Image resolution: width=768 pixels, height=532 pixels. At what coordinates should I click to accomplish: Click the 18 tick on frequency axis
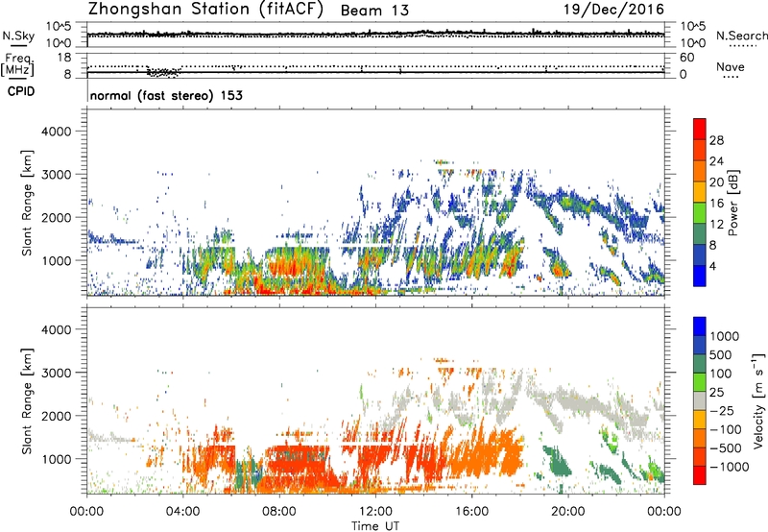click(x=64, y=57)
